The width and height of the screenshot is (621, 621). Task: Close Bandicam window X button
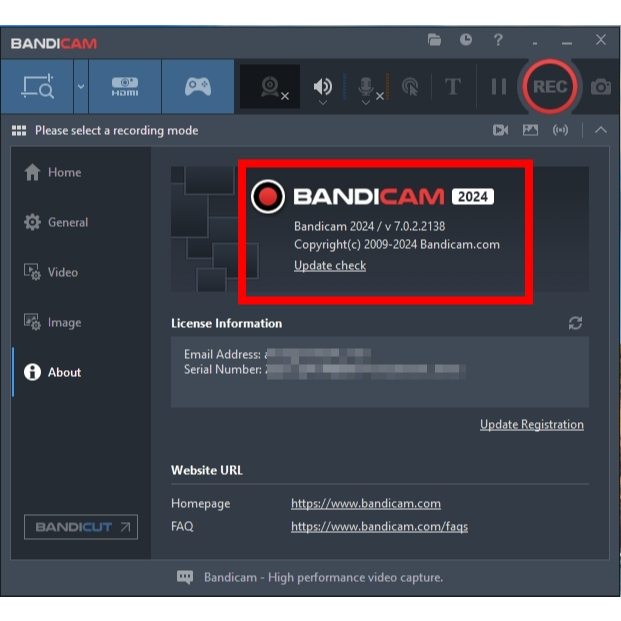[x=601, y=40]
